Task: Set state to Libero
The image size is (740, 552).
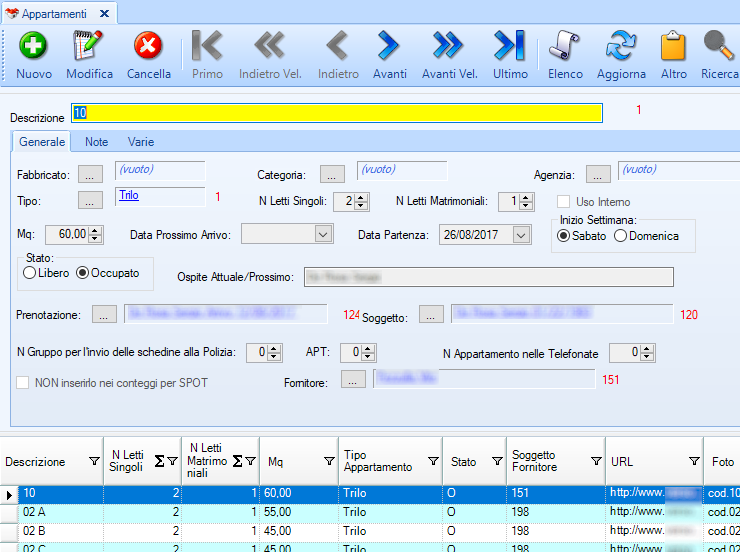Action: [30, 272]
